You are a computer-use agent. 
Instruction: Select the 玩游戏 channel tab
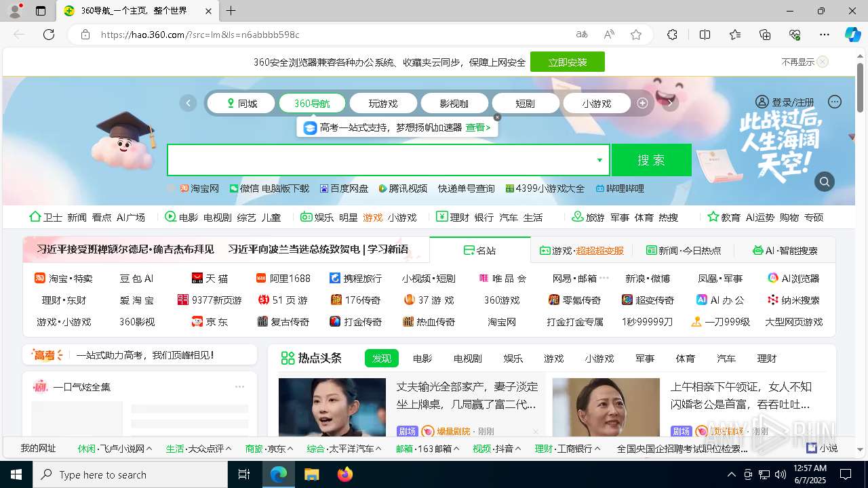[383, 104]
